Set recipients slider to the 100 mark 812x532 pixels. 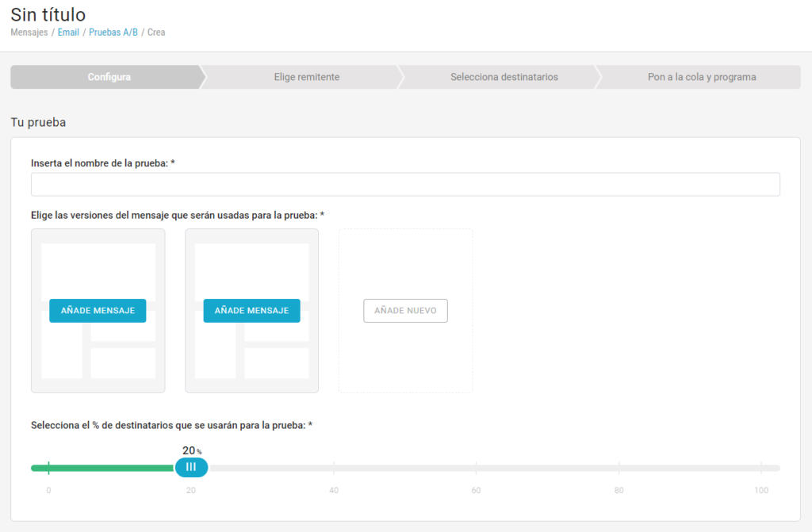click(x=761, y=468)
